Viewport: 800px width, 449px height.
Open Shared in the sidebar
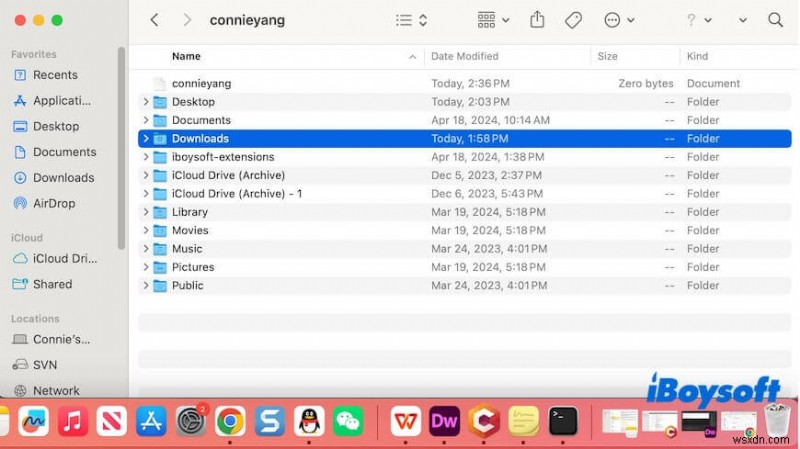click(42, 284)
